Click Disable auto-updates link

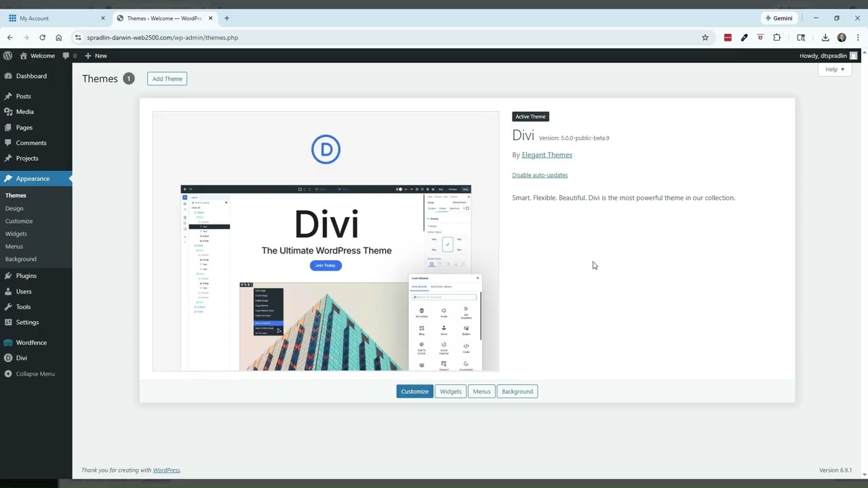coord(540,175)
